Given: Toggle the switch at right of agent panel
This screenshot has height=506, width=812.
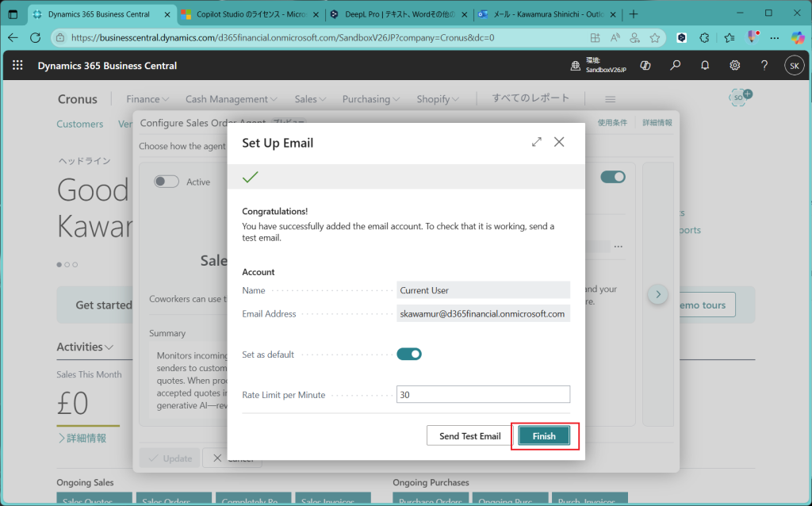Looking at the screenshot, I should pos(613,177).
